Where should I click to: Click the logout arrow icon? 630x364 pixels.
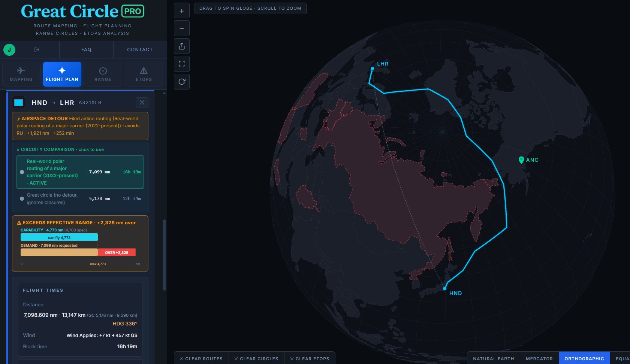tap(37, 49)
